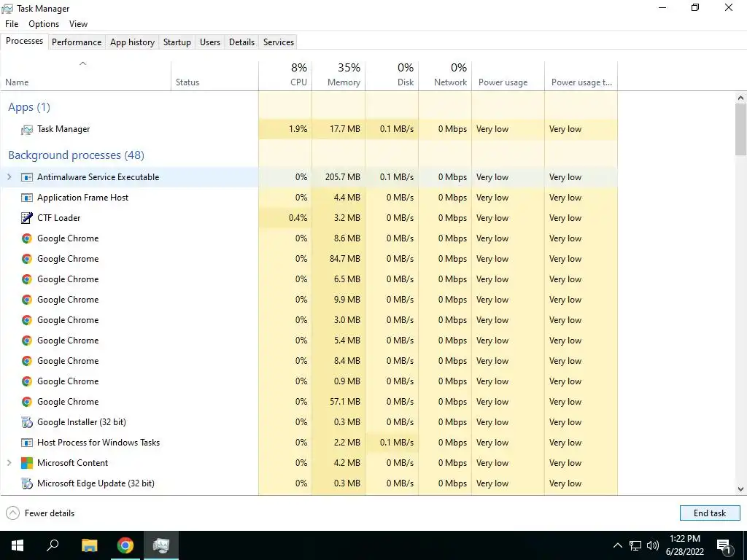
Task: Click the Google Installer (32 bit) icon
Action: pyautogui.click(x=27, y=422)
